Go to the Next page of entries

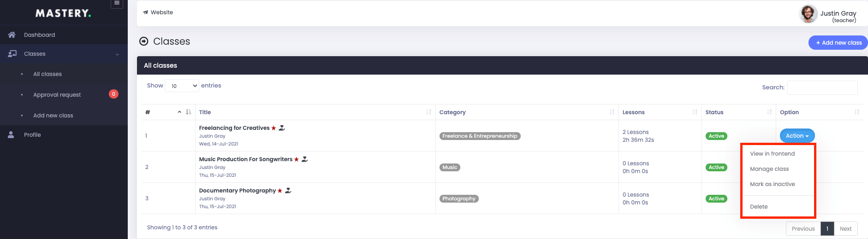click(845, 229)
